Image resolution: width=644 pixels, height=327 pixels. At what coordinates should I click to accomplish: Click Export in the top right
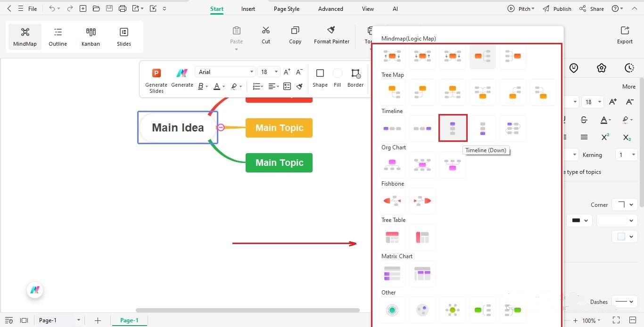point(625,35)
